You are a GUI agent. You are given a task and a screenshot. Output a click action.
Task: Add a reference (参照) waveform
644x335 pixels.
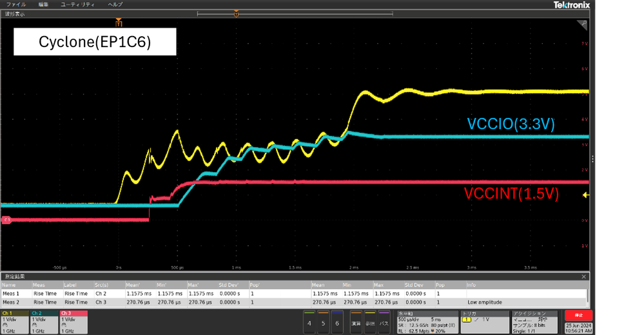click(x=369, y=323)
